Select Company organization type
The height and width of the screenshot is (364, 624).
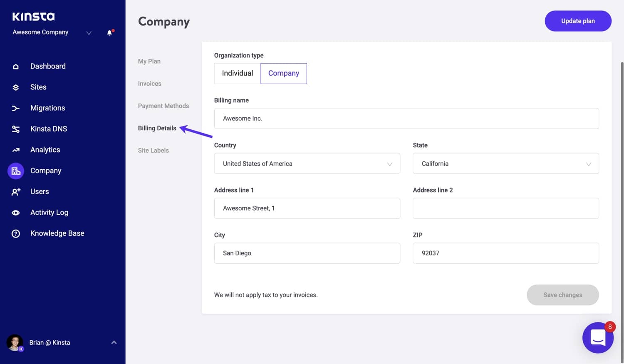click(284, 73)
